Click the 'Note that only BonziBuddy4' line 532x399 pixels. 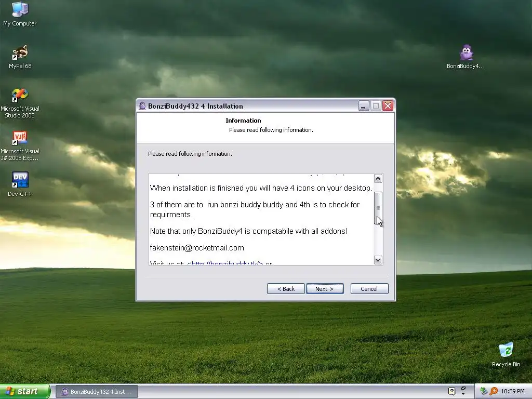[x=249, y=231]
